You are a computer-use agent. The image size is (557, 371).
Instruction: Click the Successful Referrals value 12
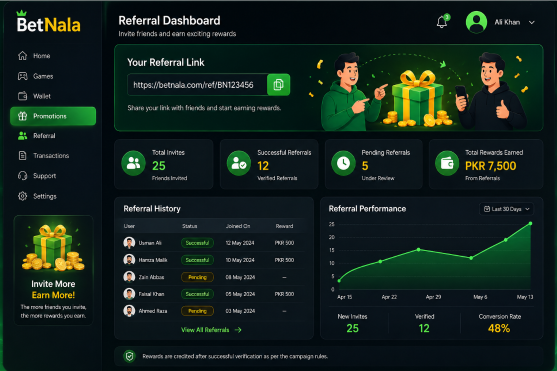[x=263, y=166]
